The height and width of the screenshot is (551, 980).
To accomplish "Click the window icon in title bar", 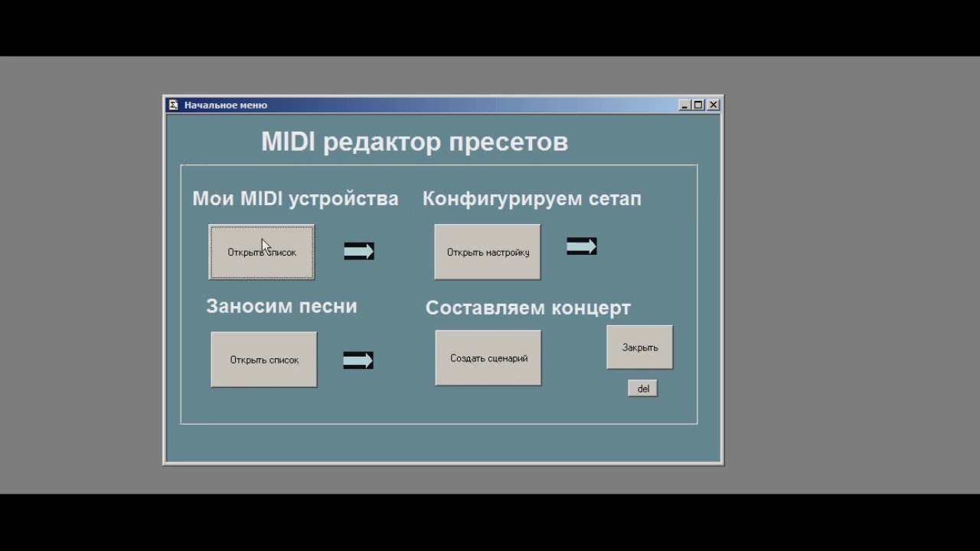I will 174,105.
